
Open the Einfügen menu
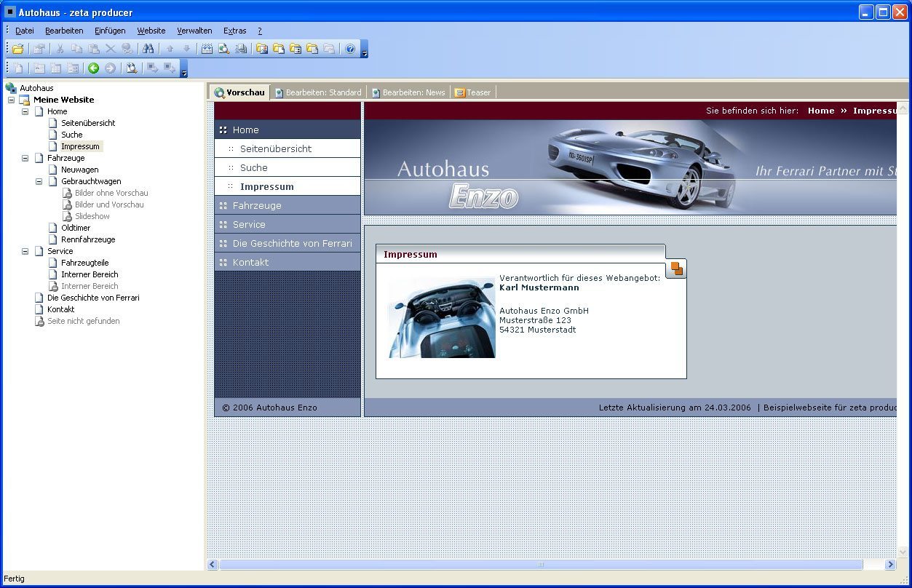[110, 31]
